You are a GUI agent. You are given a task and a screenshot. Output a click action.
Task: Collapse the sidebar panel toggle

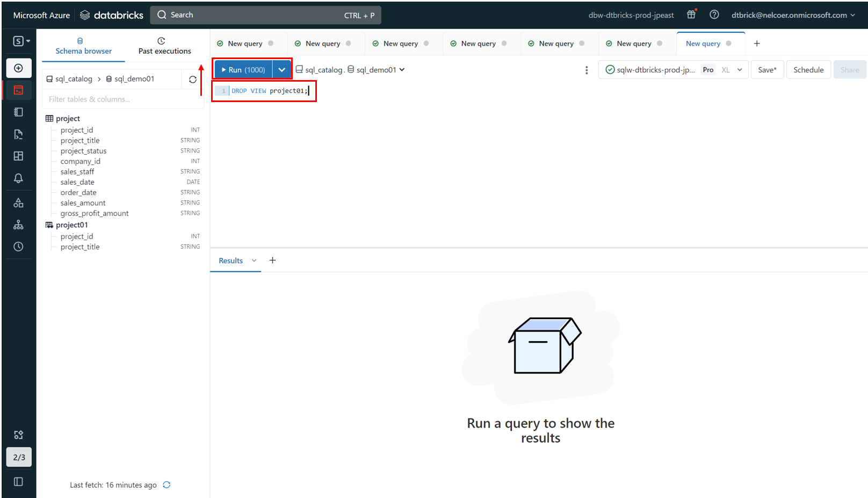tap(18, 481)
